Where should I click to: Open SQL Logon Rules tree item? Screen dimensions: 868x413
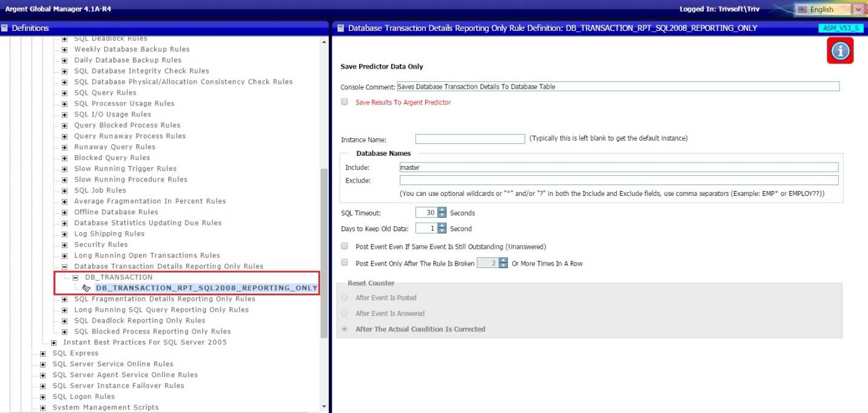coord(84,397)
